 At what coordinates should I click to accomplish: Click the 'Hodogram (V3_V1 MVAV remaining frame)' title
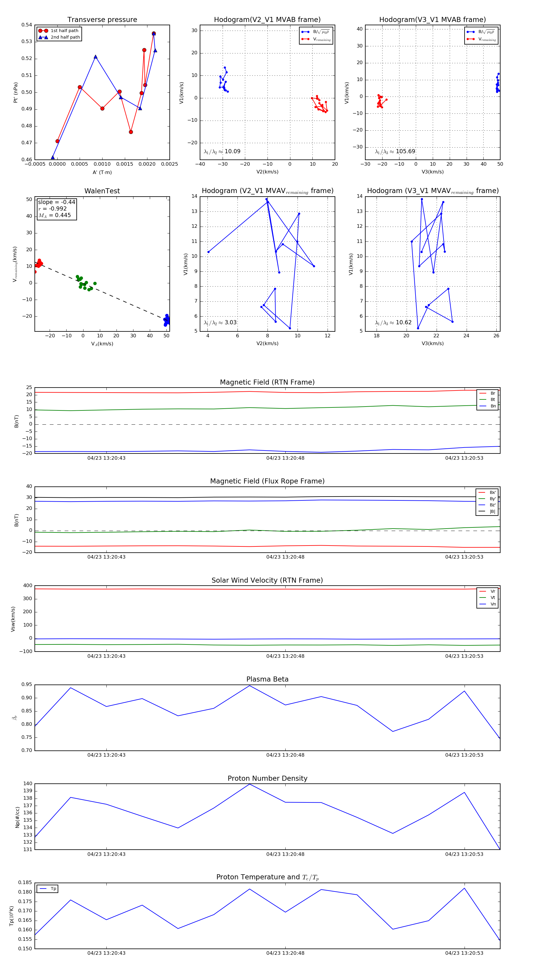432,191
